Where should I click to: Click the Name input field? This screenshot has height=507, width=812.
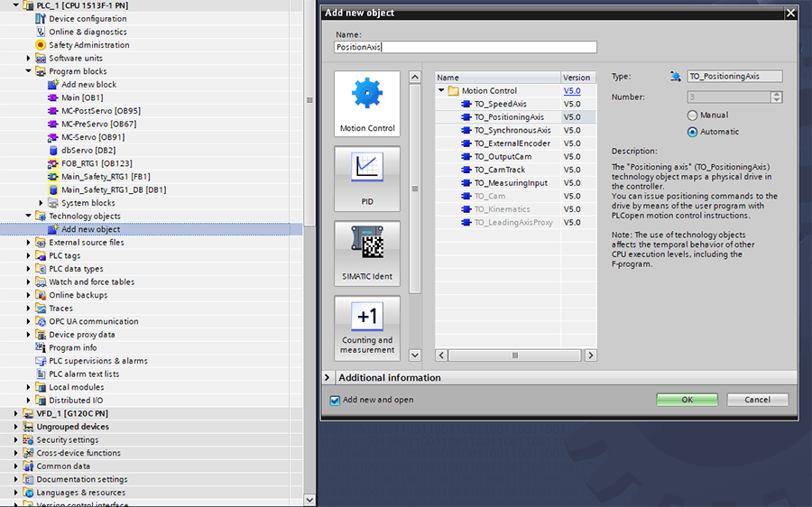pos(466,47)
